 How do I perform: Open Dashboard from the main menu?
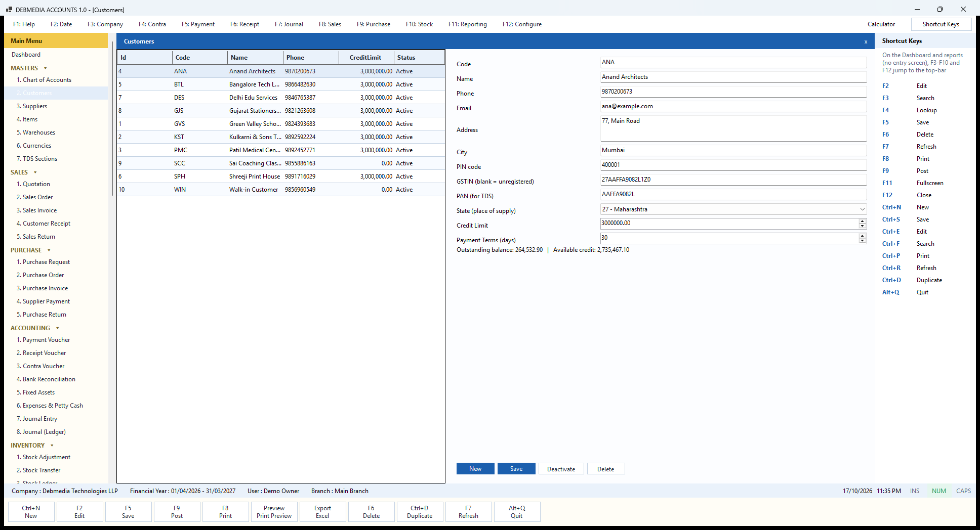(x=26, y=55)
